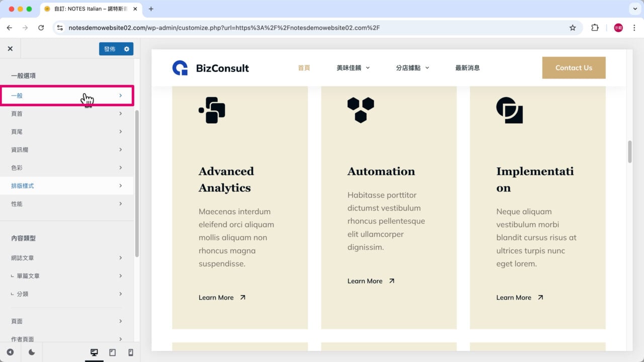Close the customizer with the X icon
Image resolution: width=644 pixels, height=362 pixels.
pos(10,49)
